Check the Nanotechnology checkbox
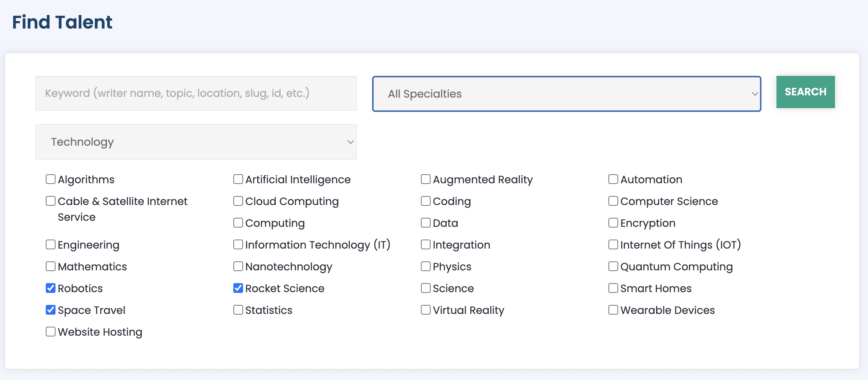The image size is (868, 380). 238,266
